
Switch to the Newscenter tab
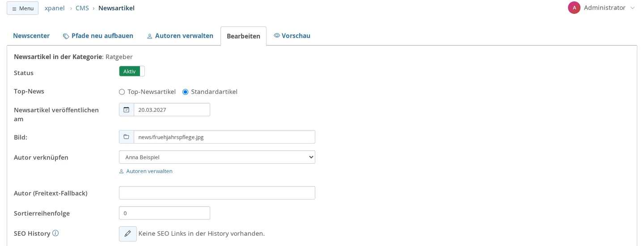pos(31,36)
